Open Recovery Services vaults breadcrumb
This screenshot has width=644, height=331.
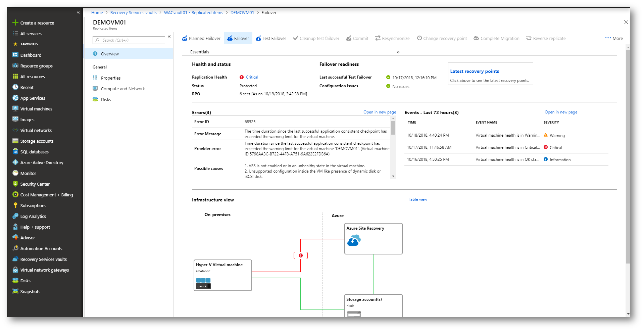tap(133, 12)
